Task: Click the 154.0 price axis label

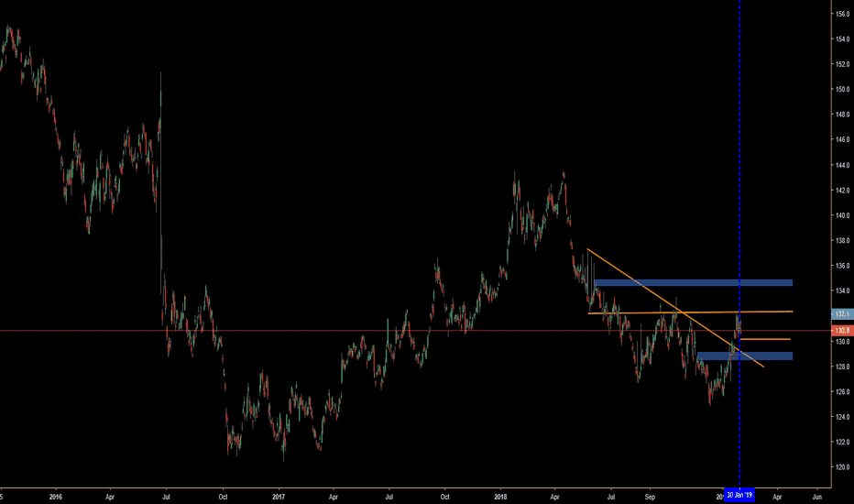Action: pos(843,38)
